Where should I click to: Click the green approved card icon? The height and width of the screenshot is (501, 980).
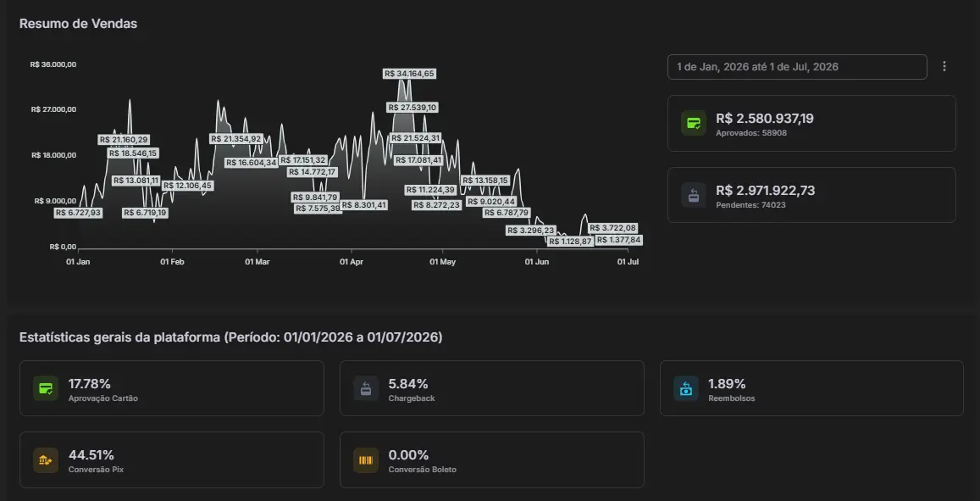694,123
